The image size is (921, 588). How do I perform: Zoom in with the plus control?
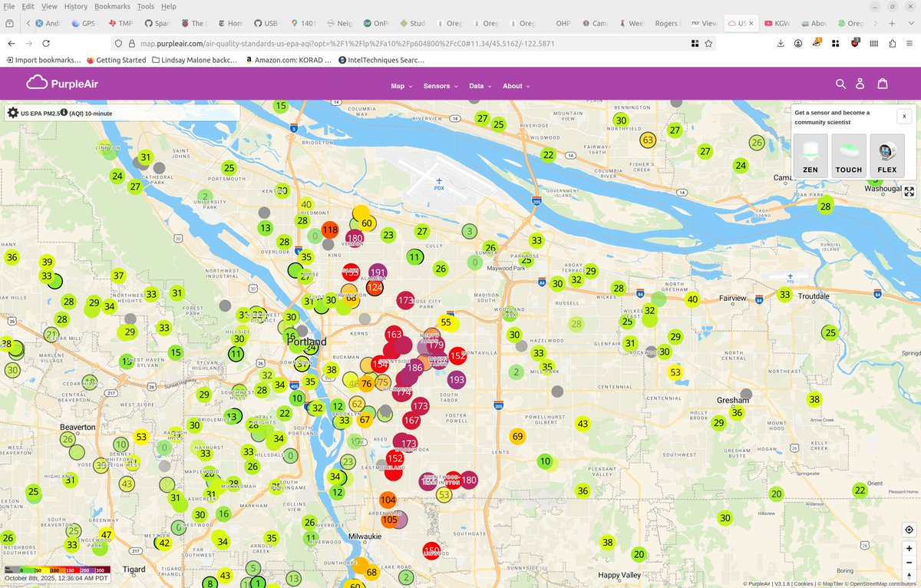pyautogui.click(x=909, y=548)
